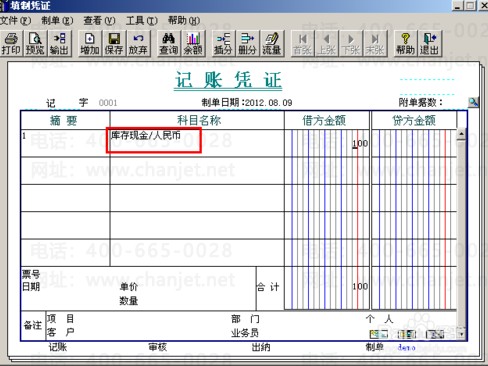This screenshot has height=366, width=488.
Task: Open the 流量 cash flow icon
Action: (x=272, y=43)
